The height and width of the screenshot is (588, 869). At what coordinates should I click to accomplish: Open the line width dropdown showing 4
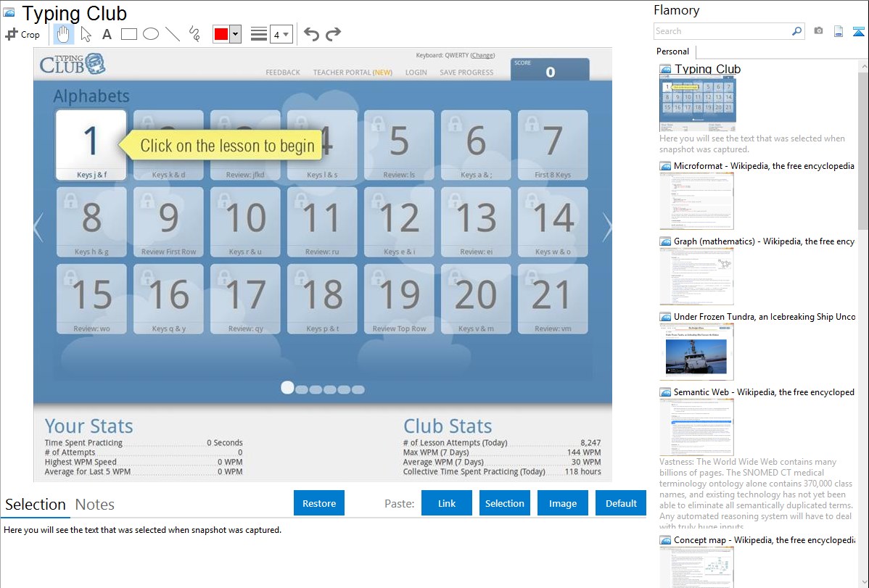(281, 34)
